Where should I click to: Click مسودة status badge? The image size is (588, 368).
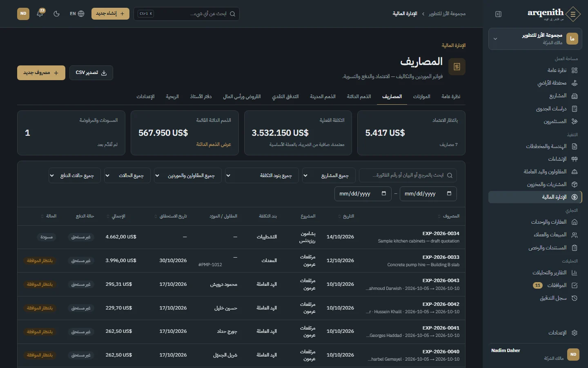(x=47, y=237)
